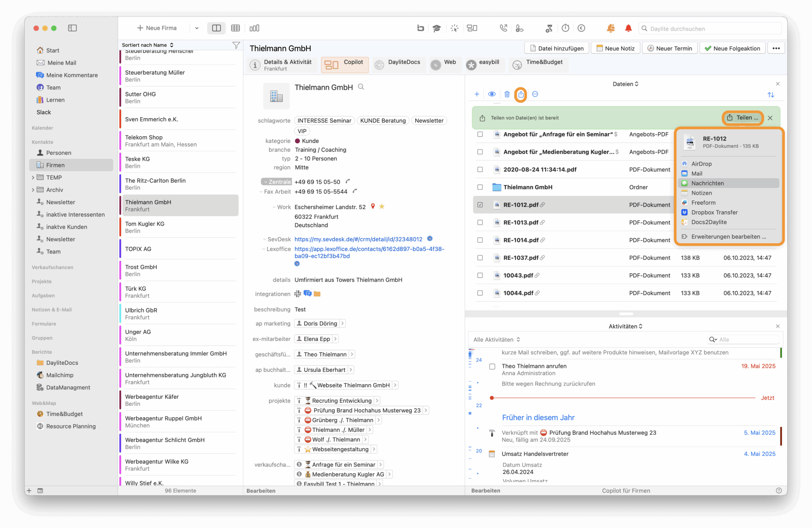The image size is (812, 528).
Task: Click the phone call icon in toolbar
Action: [503, 28]
